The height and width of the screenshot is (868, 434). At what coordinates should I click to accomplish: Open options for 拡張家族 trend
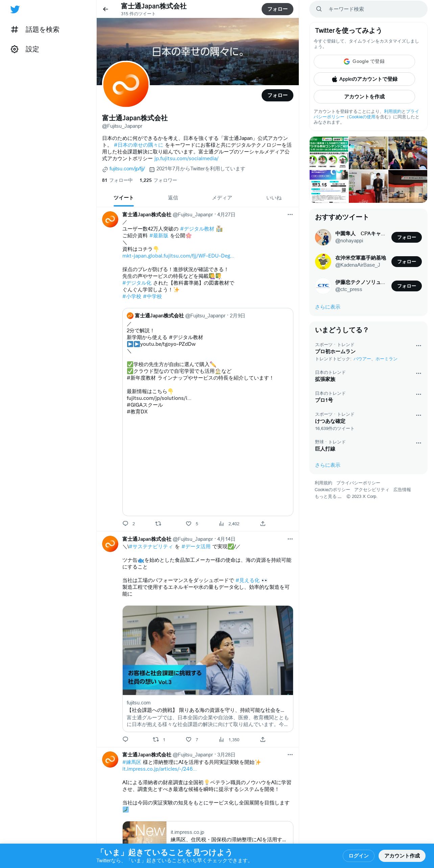pos(418,373)
